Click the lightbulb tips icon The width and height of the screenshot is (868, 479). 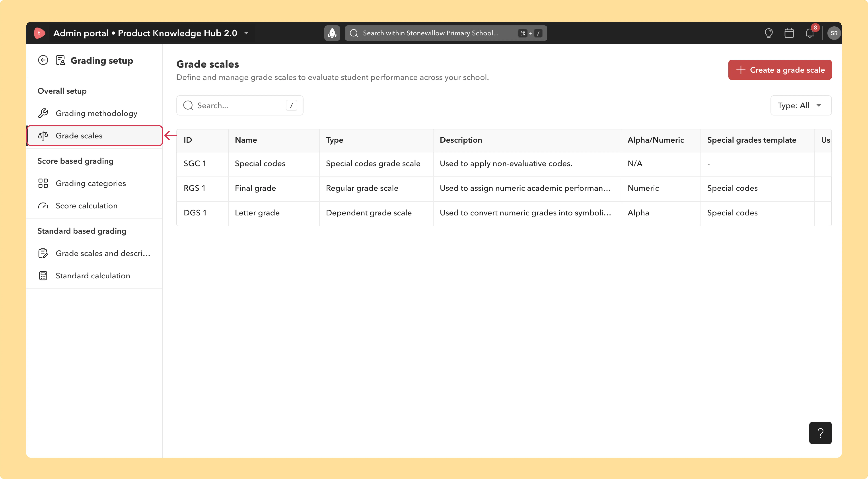[769, 33]
